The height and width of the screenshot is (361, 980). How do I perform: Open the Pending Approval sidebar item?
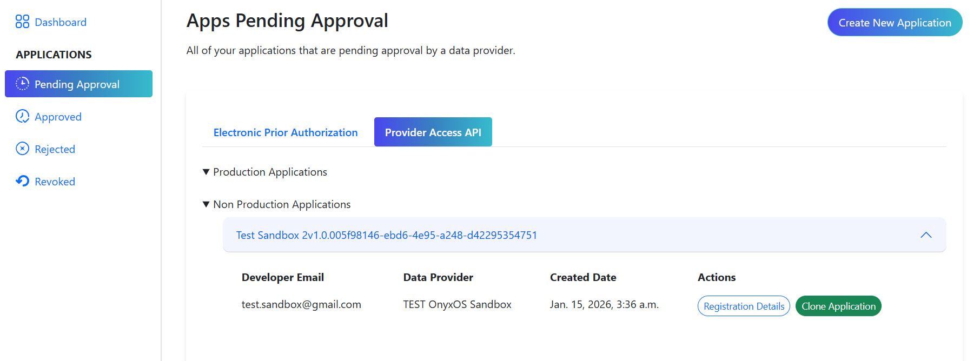[x=77, y=84]
